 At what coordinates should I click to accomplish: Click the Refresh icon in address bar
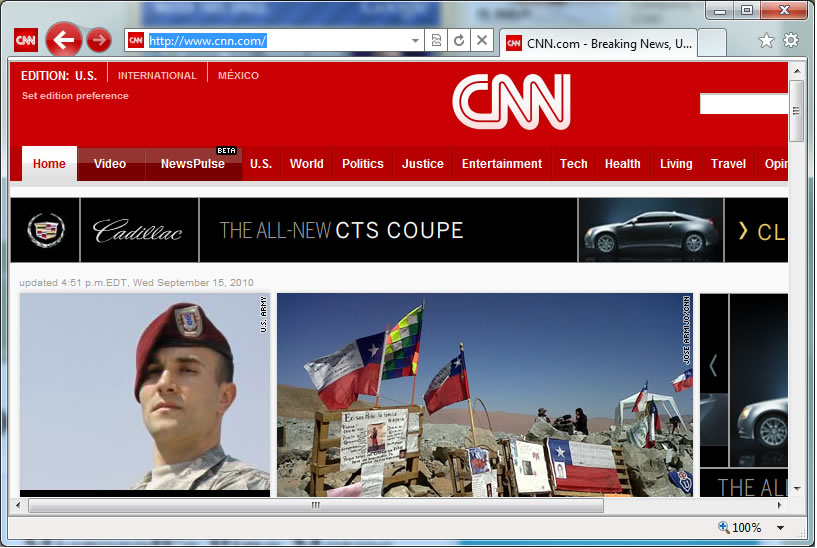(459, 40)
